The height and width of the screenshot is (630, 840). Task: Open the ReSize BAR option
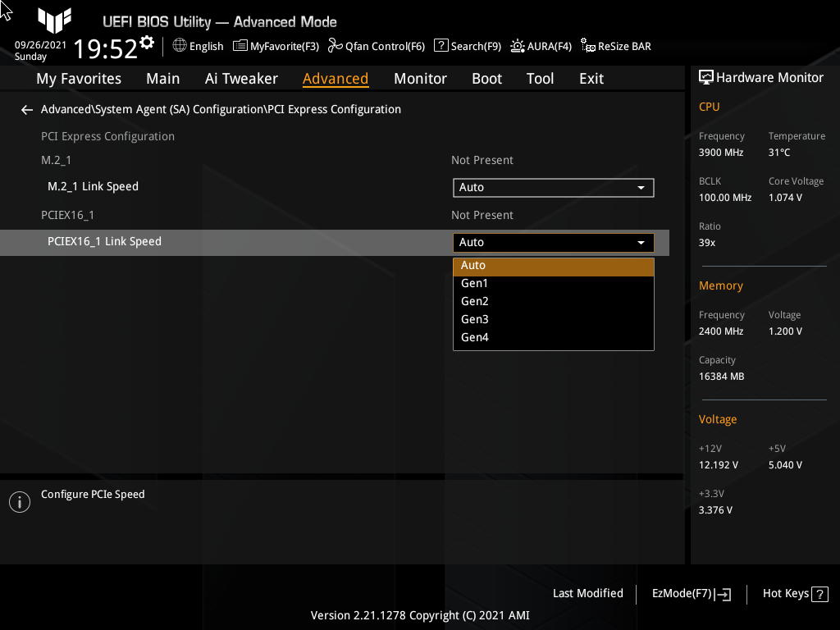click(615, 46)
